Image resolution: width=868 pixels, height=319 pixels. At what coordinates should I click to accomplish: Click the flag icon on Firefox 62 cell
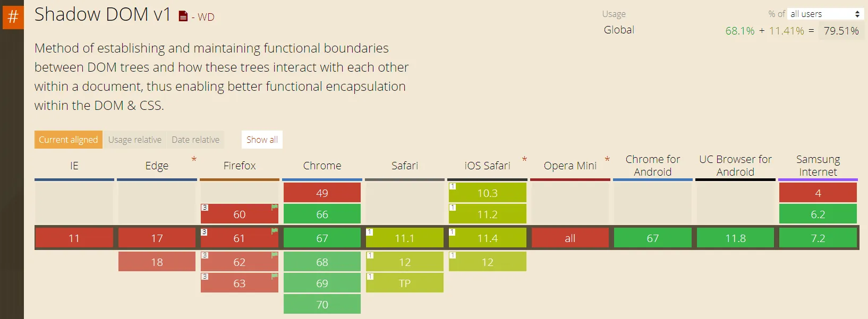click(x=274, y=255)
